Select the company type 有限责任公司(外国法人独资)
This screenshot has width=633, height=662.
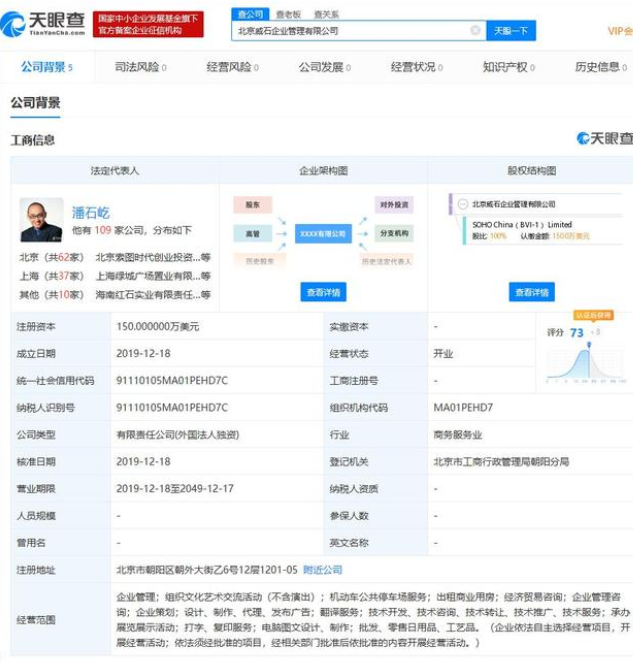tap(178, 434)
